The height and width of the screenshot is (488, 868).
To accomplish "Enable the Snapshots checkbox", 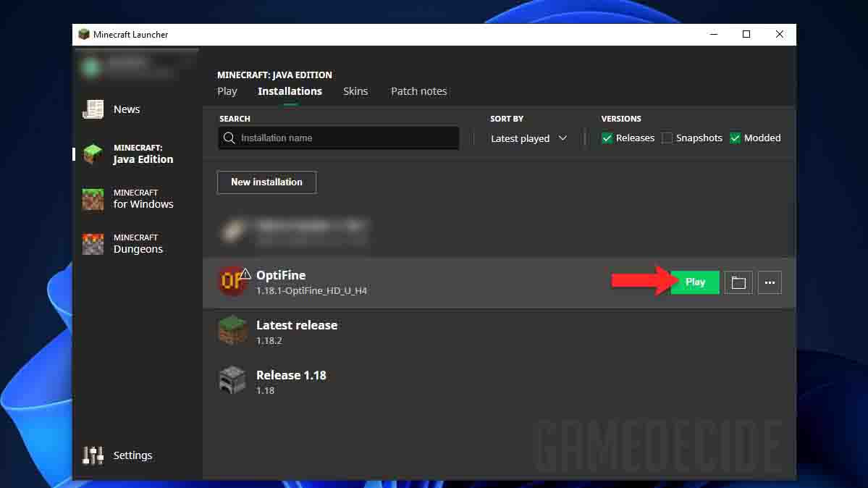I will pyautogui.click(x=667, y=138).
